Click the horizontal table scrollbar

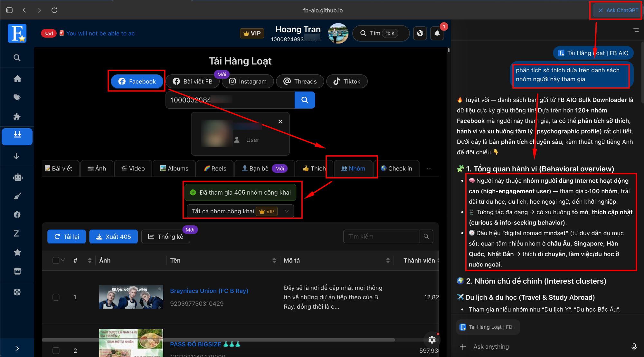(x=218, y=340)
